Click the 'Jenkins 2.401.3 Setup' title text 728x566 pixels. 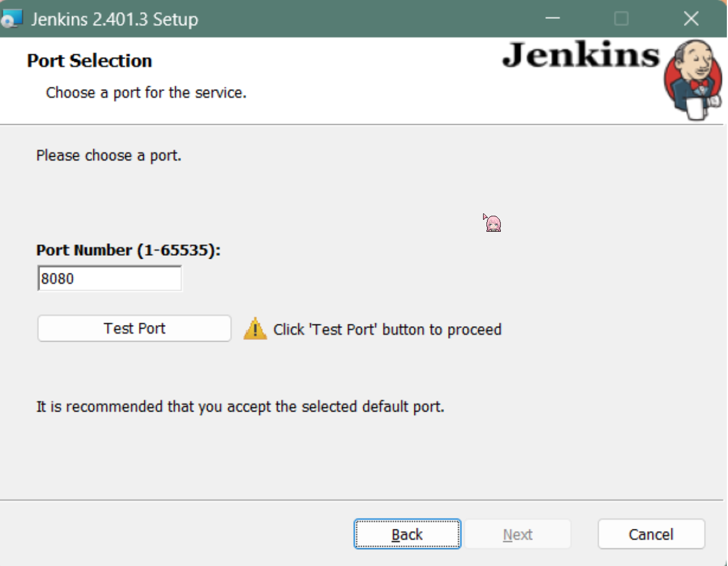click(x=114, y=19)
